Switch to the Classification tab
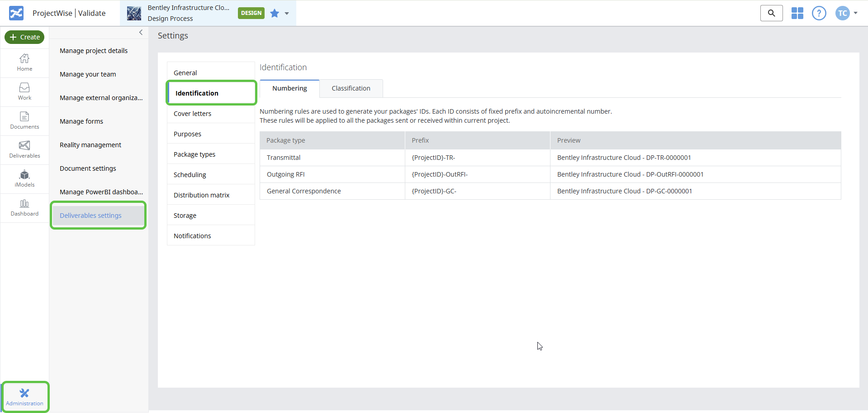Screen dimensions: 868x413 [x=351, y=88]
